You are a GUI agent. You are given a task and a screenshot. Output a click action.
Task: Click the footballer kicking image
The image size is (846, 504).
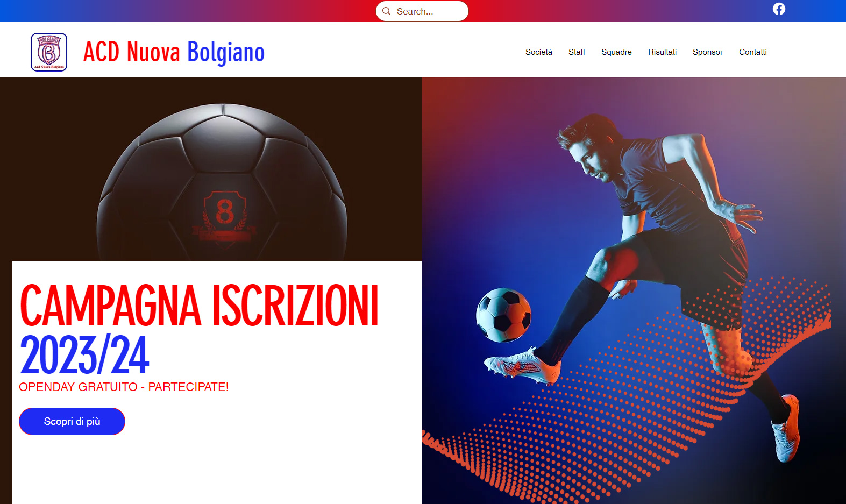tap(634, 290)
